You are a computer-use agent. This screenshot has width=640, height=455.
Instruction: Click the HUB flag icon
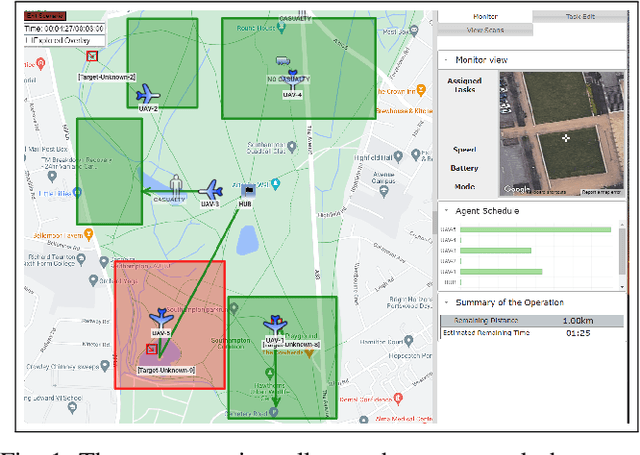click(247, 189)
